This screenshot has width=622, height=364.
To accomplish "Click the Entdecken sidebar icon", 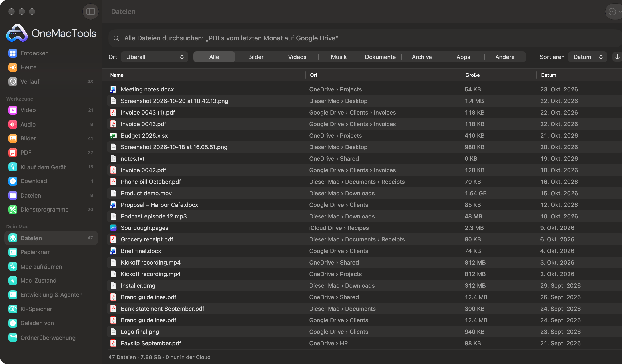I will pyautogui.click(x=13, y=53).
